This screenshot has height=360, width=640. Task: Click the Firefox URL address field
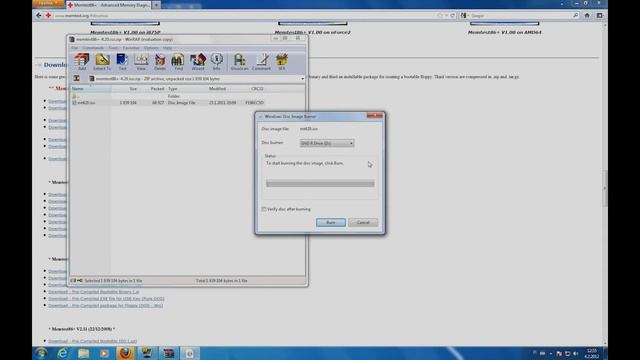tap(245, 16)
